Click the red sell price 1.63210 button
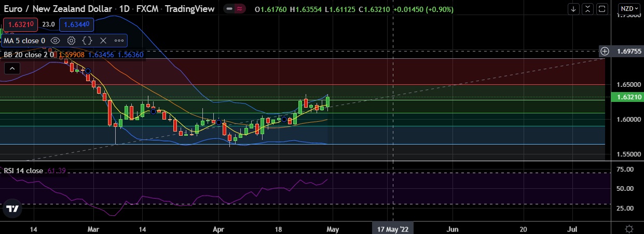Screen dimensions: 644x234 (x=20, y=24)
